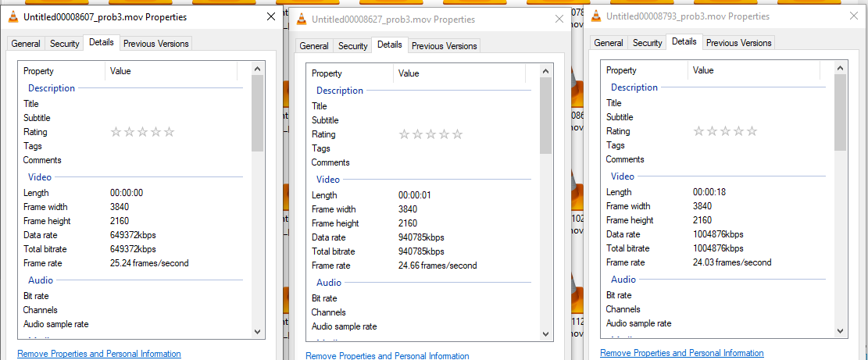868x360 pixels.
Task: Select Details tab in Untitled00008607 properties
Action: 102,42
